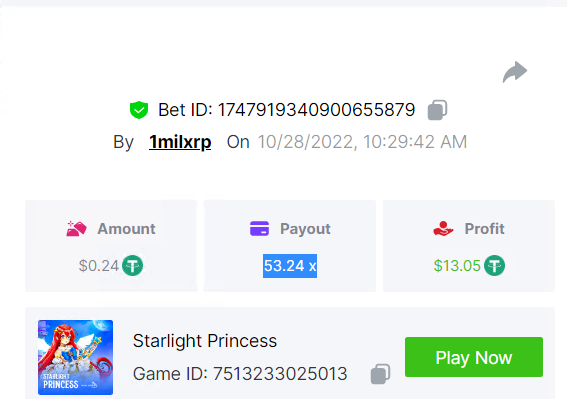Image resolution: width=567 pixels, height=399 pixels.
Task: Click the purple Payout card icon
Action: pos(259,229)
